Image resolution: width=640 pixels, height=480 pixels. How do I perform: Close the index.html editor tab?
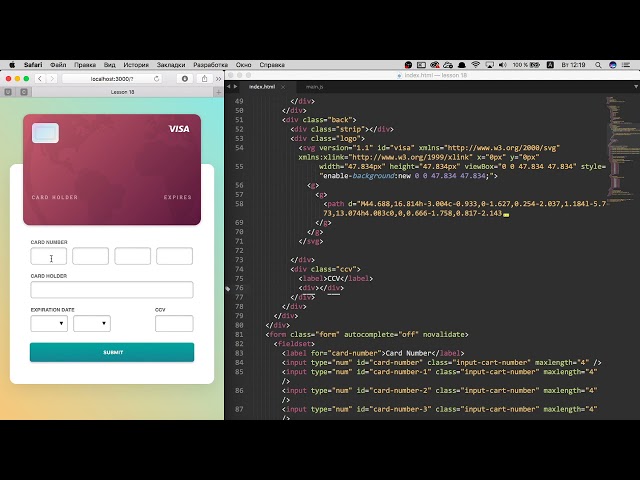pos(283,87)
